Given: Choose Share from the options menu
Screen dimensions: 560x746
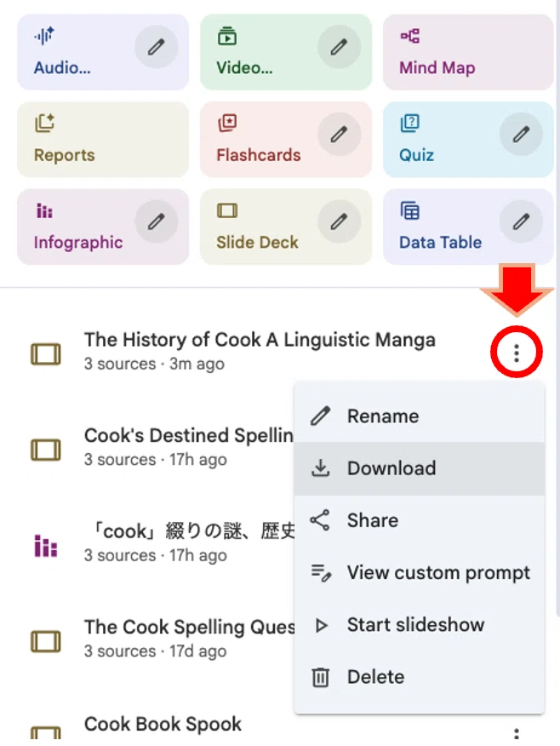Looking at the screenshot, I should coord(420,520).
